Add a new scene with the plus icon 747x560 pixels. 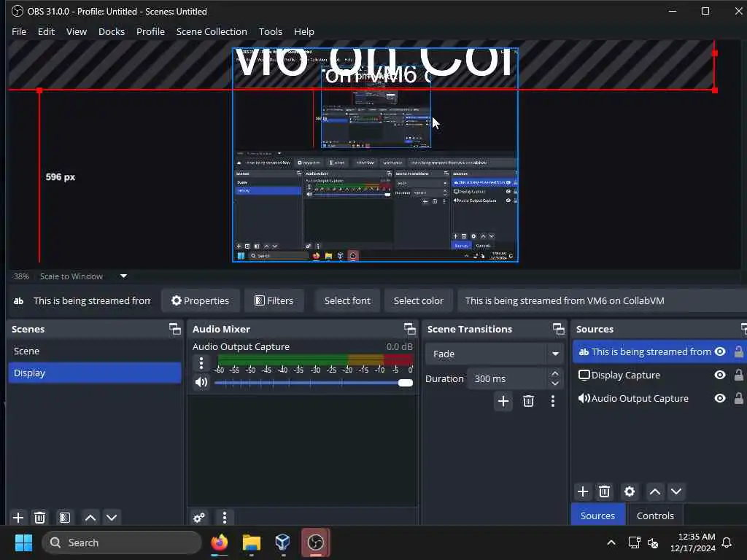click(x=18, y=517)
